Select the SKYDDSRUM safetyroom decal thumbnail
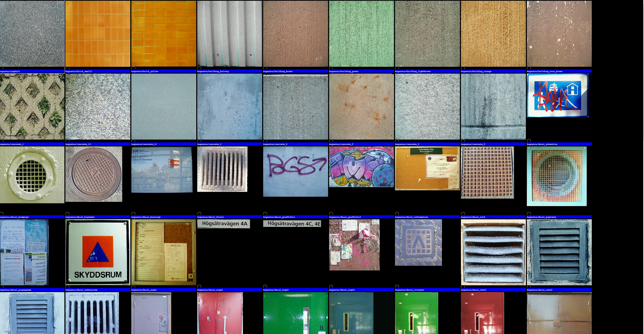 point(98,252)
